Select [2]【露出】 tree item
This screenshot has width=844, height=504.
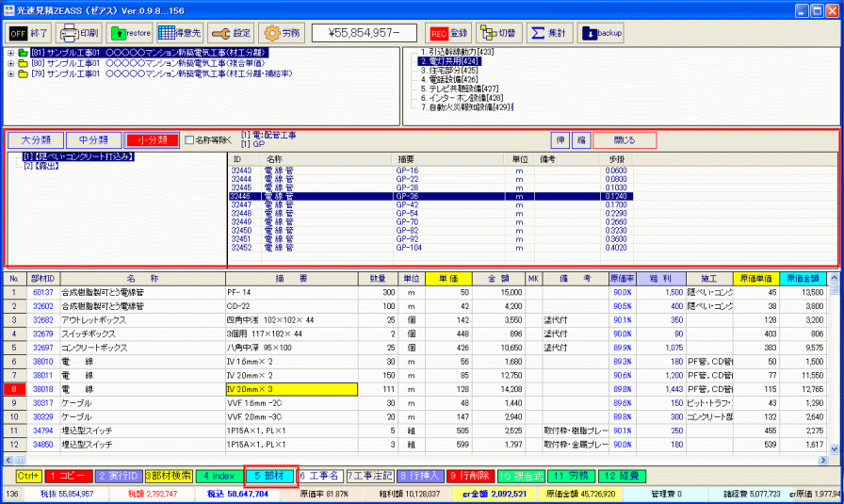click(41, 166)
